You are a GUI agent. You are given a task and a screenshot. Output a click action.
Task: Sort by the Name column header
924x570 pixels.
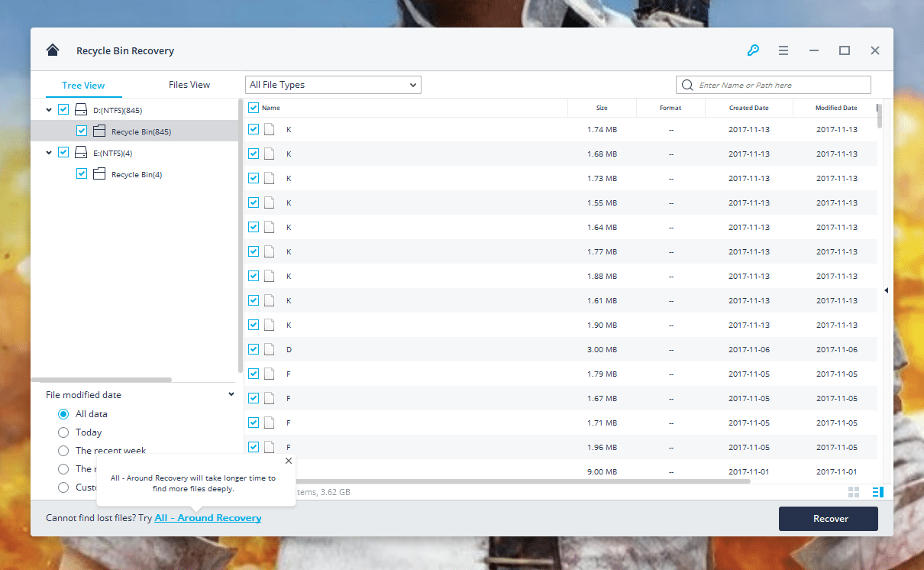coord(271,108)
